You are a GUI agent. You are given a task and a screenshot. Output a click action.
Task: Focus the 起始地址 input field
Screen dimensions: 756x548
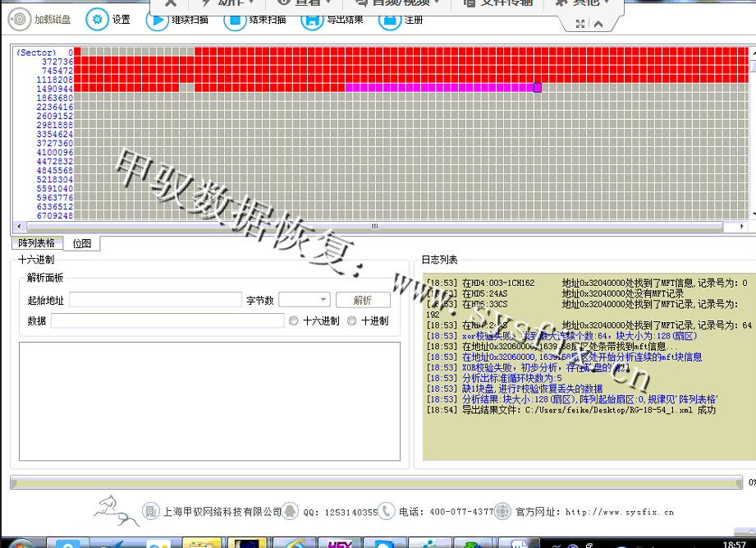[x=155, y=300]
